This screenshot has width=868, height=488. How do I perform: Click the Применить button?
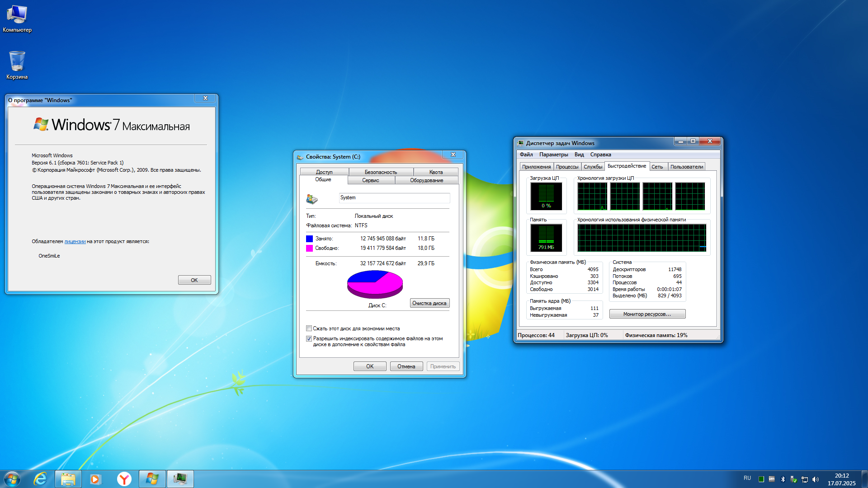443,366
